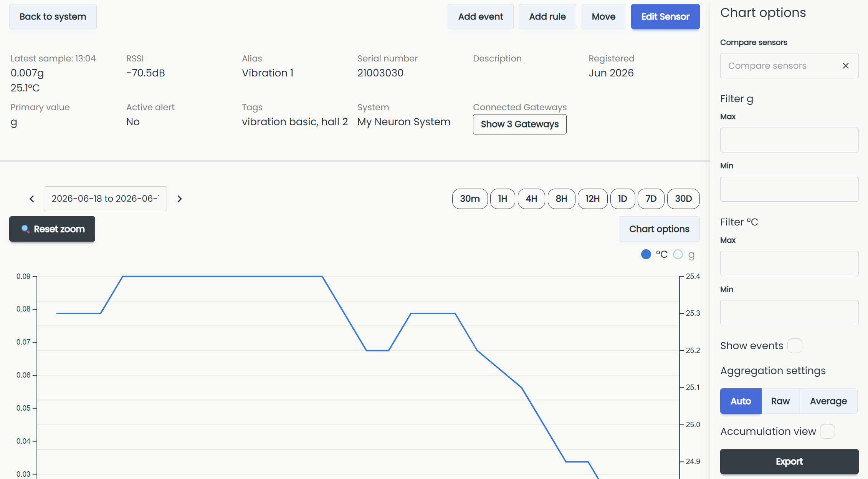Reset the chart zoom
868x479 pixels.
click(52, 229)
